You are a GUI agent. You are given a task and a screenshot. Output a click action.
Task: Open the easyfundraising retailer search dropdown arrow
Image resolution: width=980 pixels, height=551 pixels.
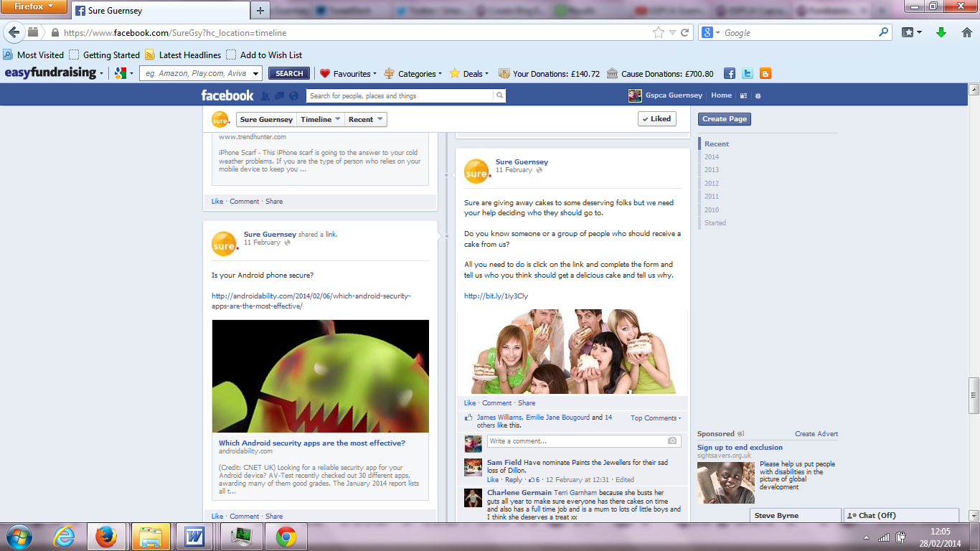pyautogui.click(x=256, y=73)
